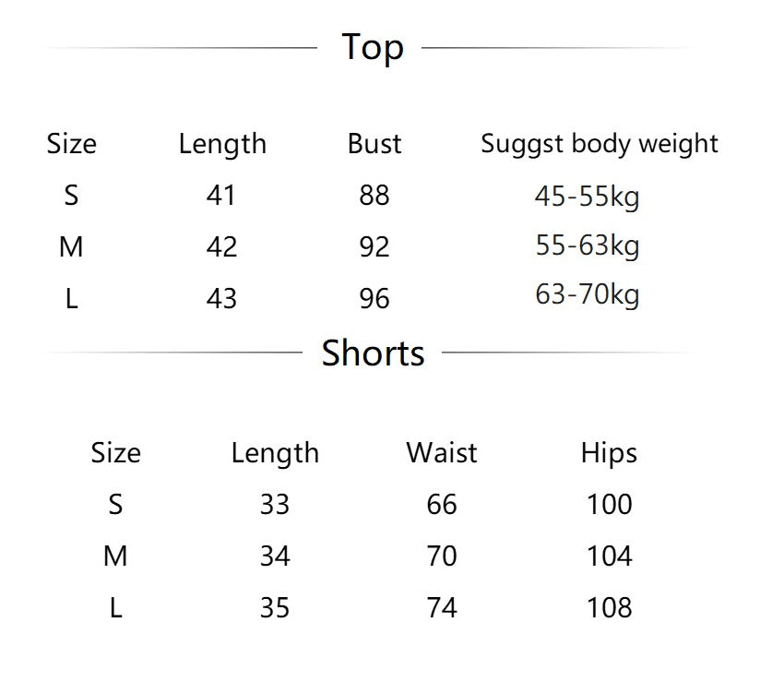This screenshot has height=682, width=784.
Task: Select the 45-55kg body weight value
Action: point(587,197)
